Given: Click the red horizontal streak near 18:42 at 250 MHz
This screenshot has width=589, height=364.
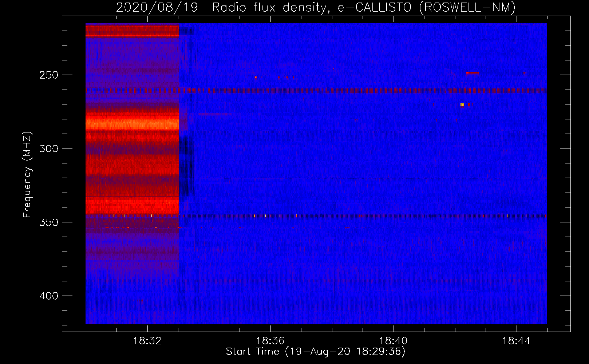Looking at the screenshot, I should click(x=472, y=73).
